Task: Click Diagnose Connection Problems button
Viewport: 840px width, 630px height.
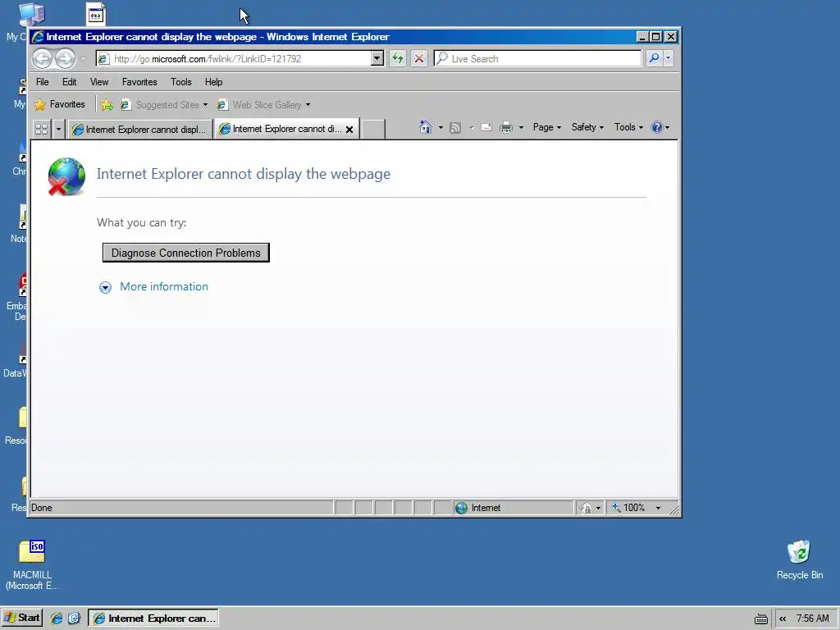Action: coord(186,253)
